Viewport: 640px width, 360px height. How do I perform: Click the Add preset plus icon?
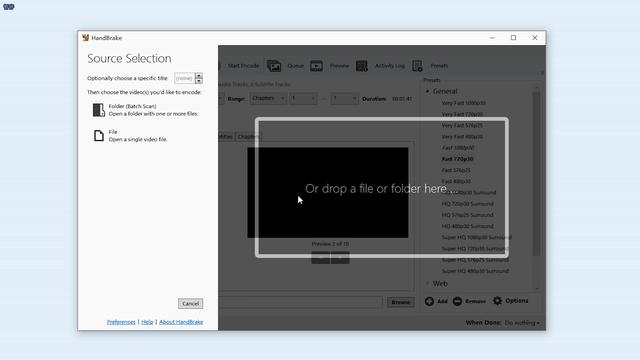(x=429, y=301)
